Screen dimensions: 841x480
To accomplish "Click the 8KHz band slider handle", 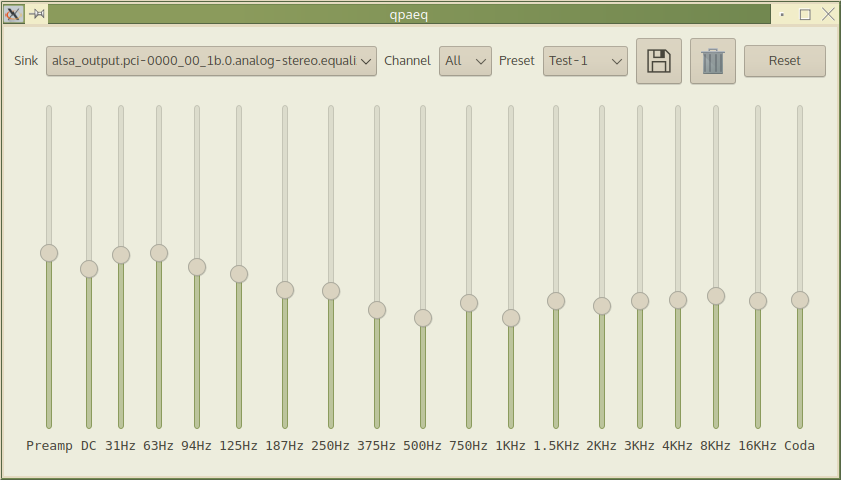I will tap(716, 296).
